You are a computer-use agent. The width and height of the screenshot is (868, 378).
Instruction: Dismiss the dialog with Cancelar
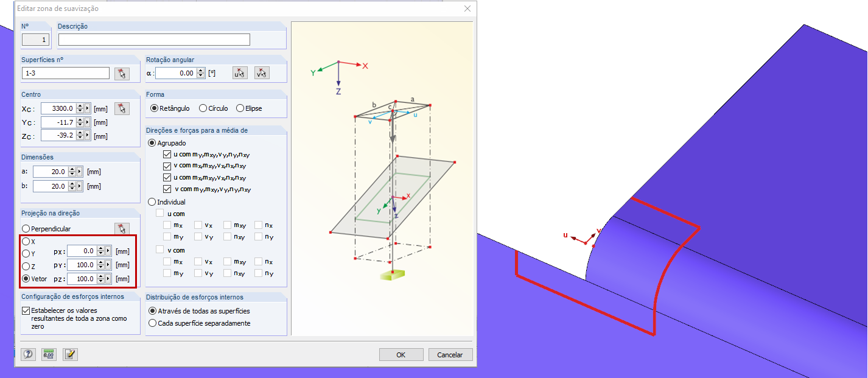pyautogui.click(x=450, y=354)
